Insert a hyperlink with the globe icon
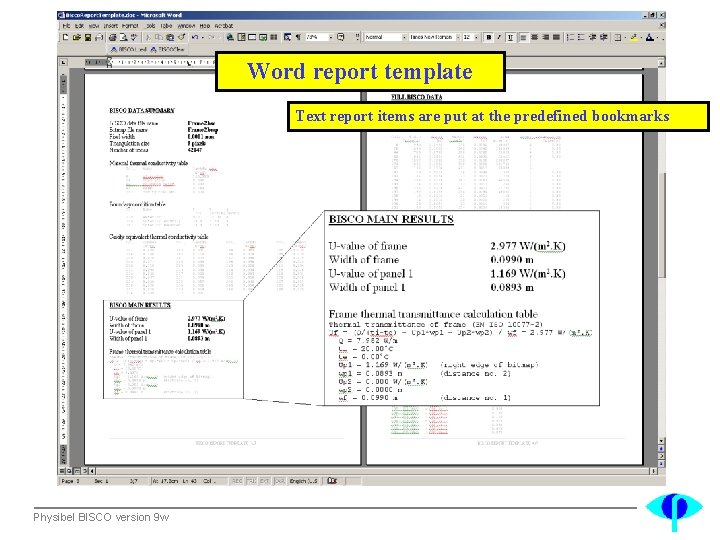This screenshot has width=720, height=540. coord(230,37)
